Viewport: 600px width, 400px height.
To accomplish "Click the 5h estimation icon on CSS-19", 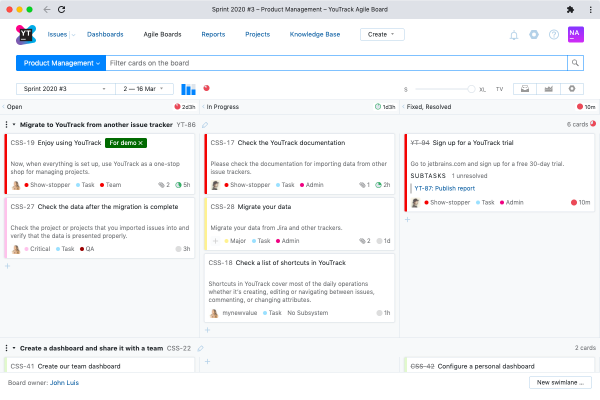I will click(x=178, y=185).
